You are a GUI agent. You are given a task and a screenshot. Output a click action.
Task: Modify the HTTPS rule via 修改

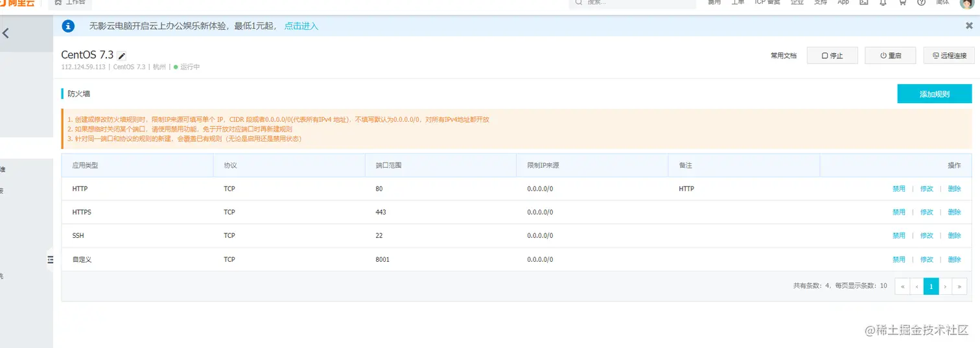click(x=927, y=212)
